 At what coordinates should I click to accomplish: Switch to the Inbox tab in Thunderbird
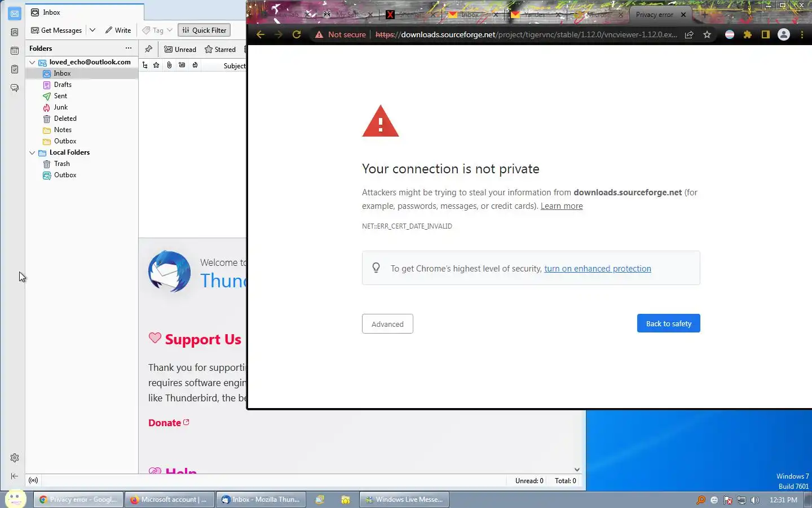(85, 12)
